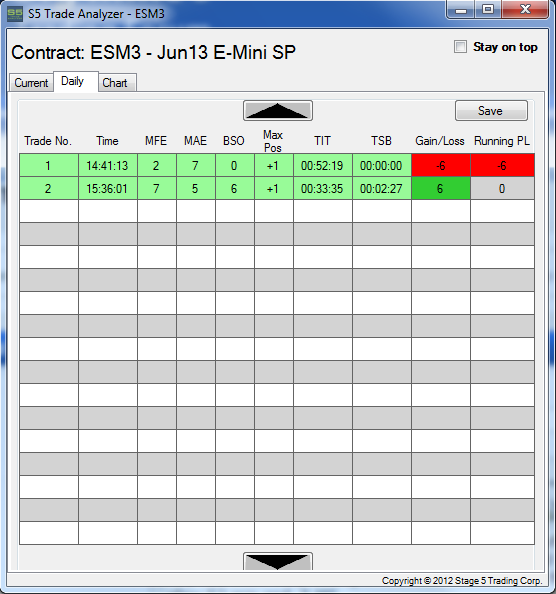Viewport: 556px width, 594px height.
Task: Click the time cell 14:41:13
Action: coord(108,165)
